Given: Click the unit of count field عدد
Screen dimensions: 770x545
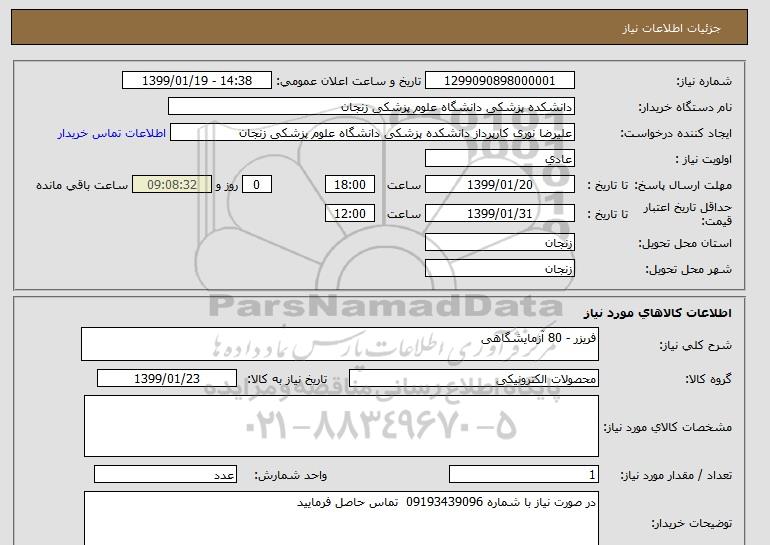Looking at the screenshot, I should pos(165,475).
